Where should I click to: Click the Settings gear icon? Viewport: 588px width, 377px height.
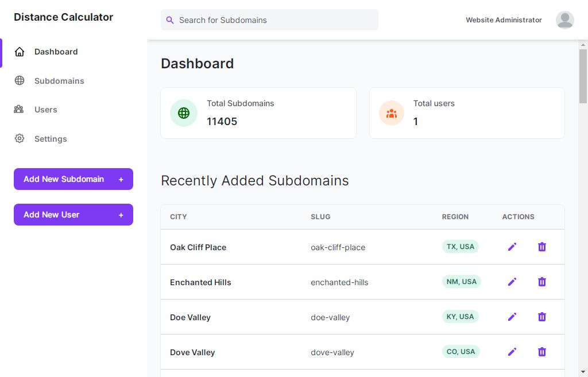coord(19,138)
